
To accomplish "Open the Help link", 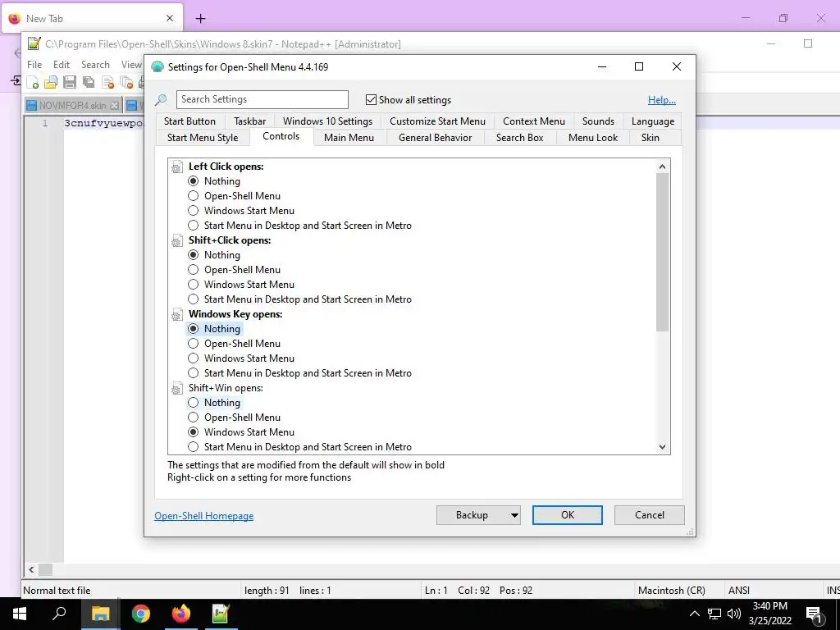I will tap(662, 100).
